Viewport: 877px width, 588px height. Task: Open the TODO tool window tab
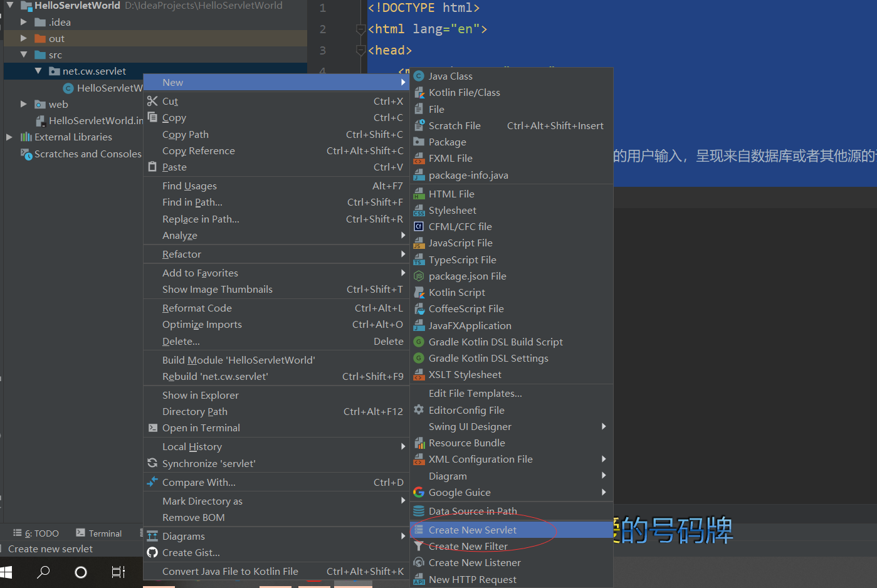click(36, 533)
